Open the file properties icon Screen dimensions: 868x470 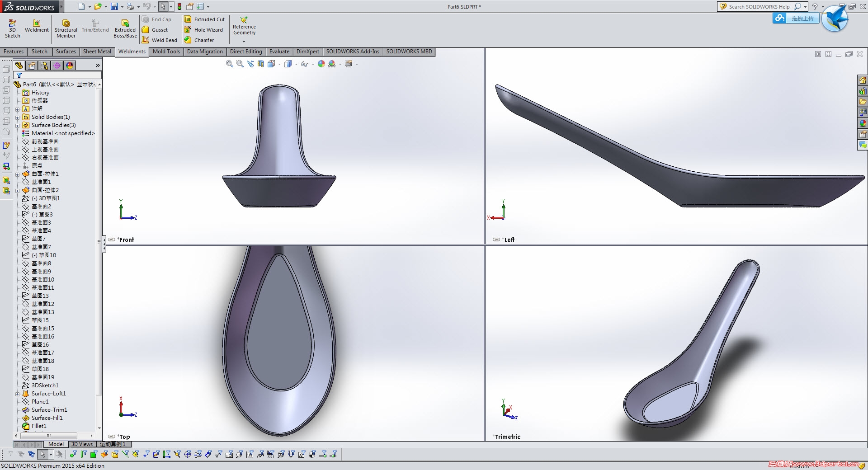click(190, 6)
